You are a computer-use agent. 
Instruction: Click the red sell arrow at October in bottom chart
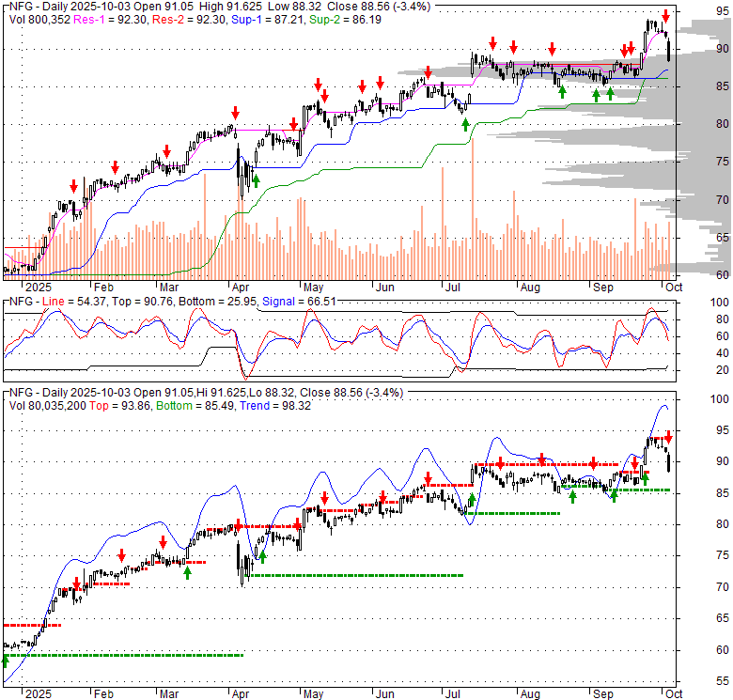(668, 438)
